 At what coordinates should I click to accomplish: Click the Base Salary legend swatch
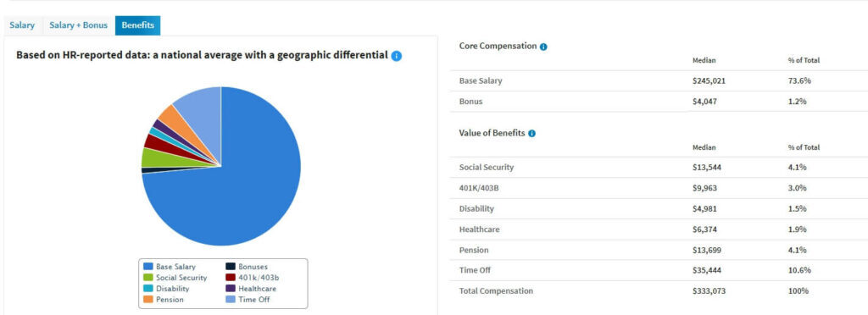[x=147, y=267]
